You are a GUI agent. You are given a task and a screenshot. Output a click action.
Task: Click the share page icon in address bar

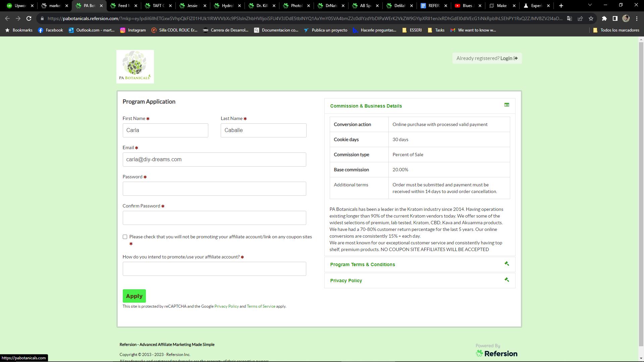(580, 18)
